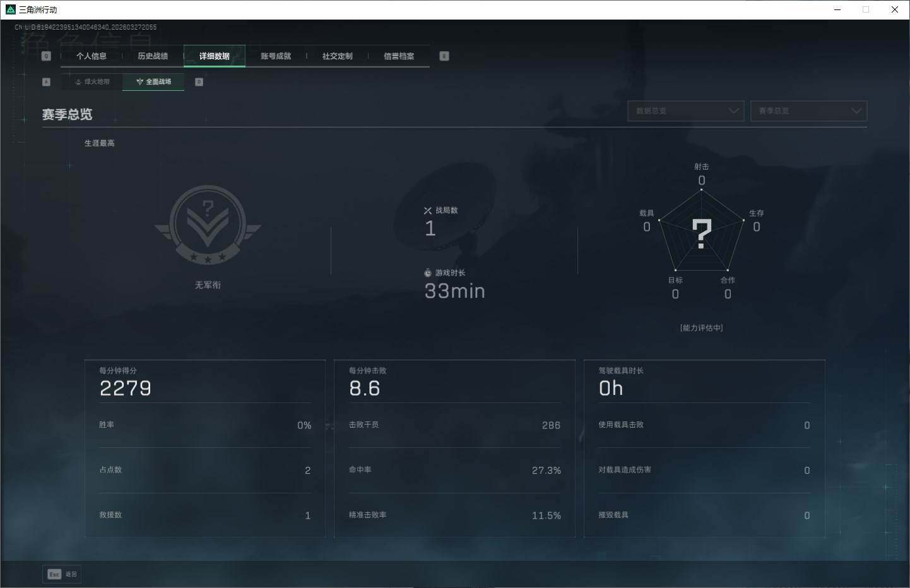
Task: Click the 游戏时长 label
Action: point(451,273)
